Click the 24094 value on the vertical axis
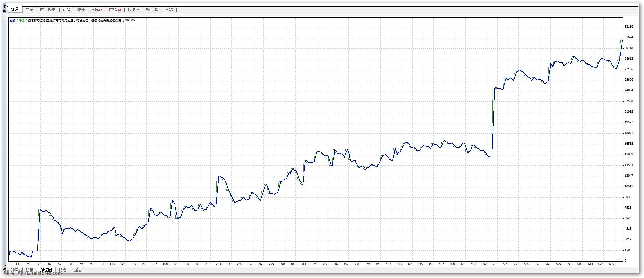Screen dimensions: 644x278 pos(629,90)
